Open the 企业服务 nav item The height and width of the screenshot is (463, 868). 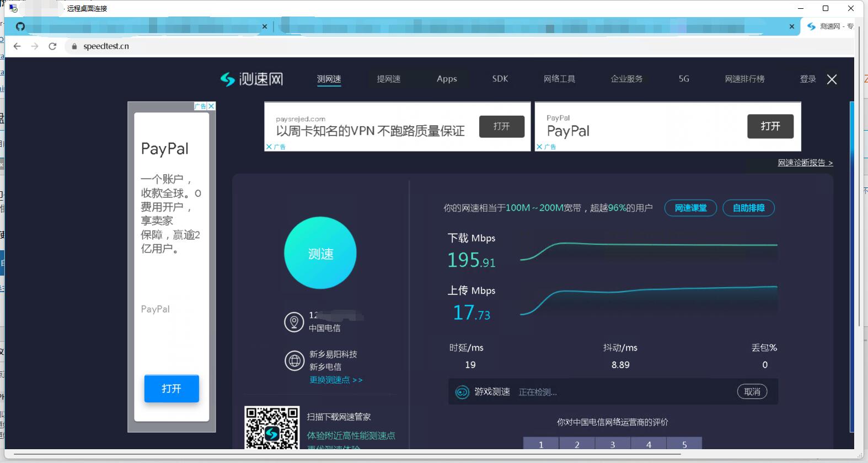(x=626, y=79)
